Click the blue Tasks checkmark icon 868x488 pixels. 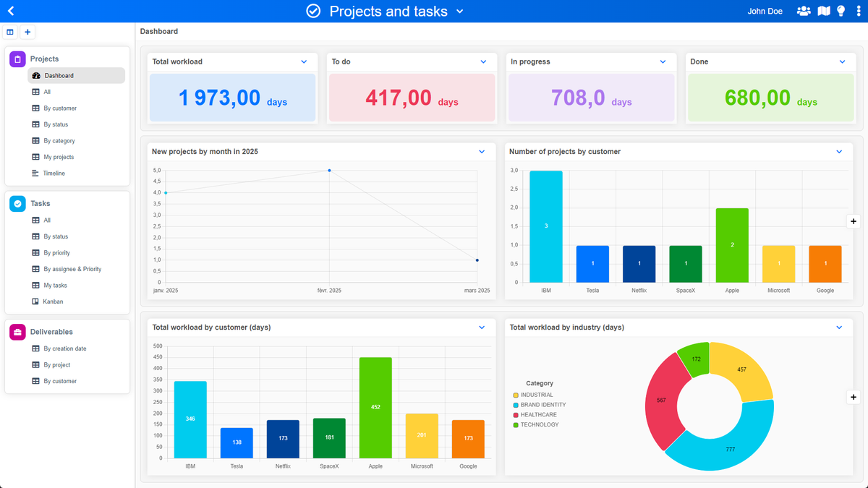(17, 204)
